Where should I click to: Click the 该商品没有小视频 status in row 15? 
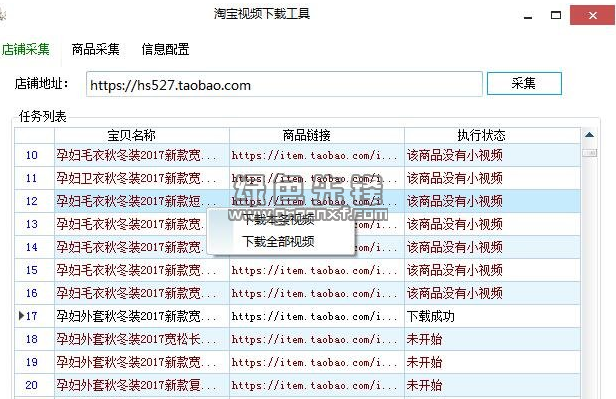pyautogui.click(x=455, y=270)
